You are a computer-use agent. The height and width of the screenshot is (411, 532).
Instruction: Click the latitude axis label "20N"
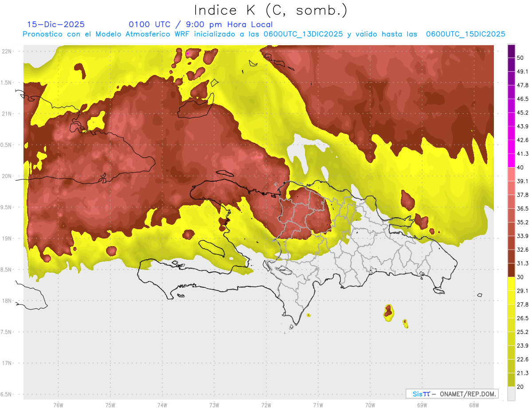pyautogui.click(x=7, y=176)
